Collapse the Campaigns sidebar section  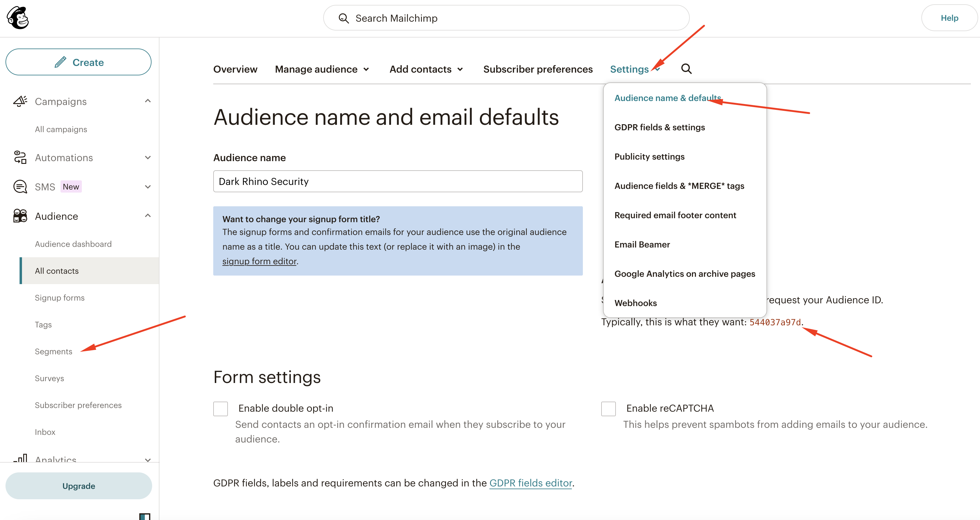148,101
